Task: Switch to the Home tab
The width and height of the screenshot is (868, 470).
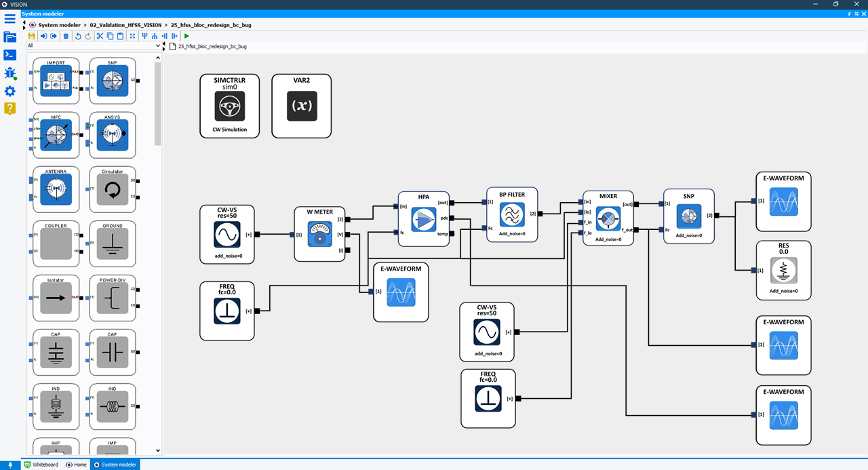Action: [76, 465]
